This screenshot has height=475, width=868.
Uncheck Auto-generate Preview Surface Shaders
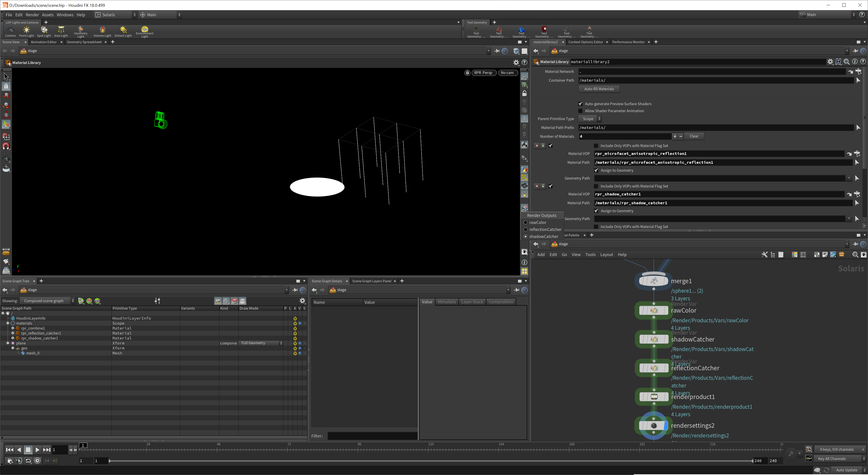point(580,104)
